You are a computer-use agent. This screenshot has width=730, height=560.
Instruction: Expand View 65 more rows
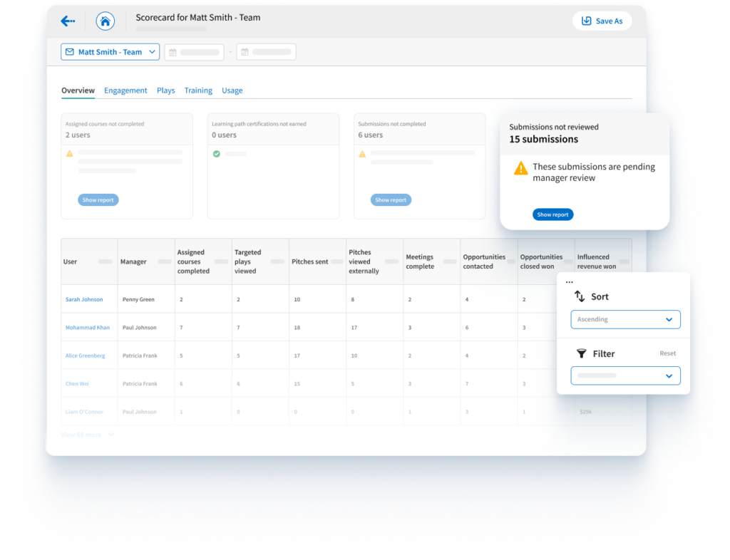point(81,435)
